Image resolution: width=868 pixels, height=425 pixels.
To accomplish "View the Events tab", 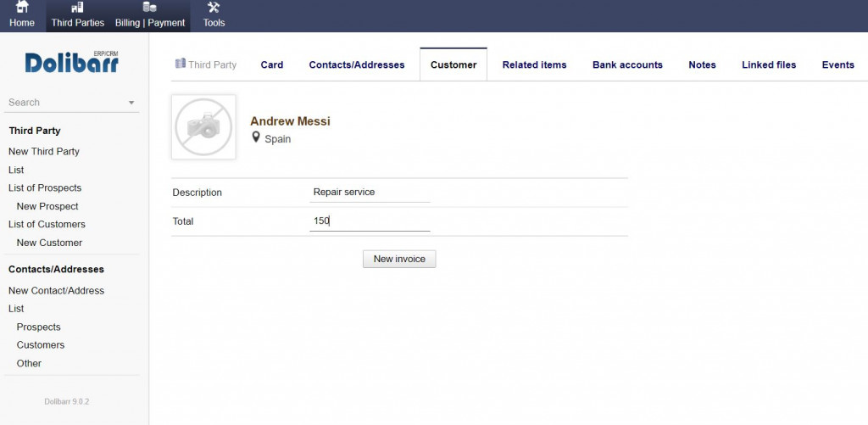I will click(837, 64).
